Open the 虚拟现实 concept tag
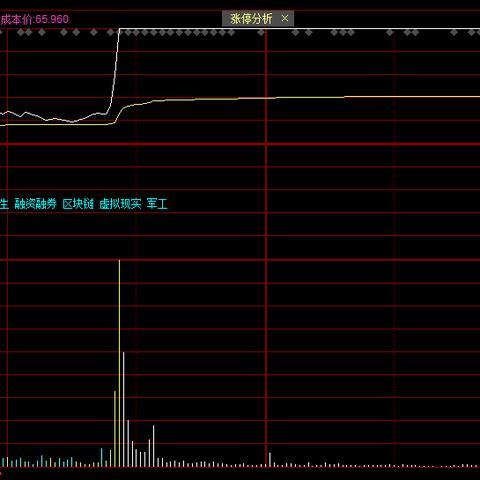Viewport: 480px width, 480px height. click(120, 204)
